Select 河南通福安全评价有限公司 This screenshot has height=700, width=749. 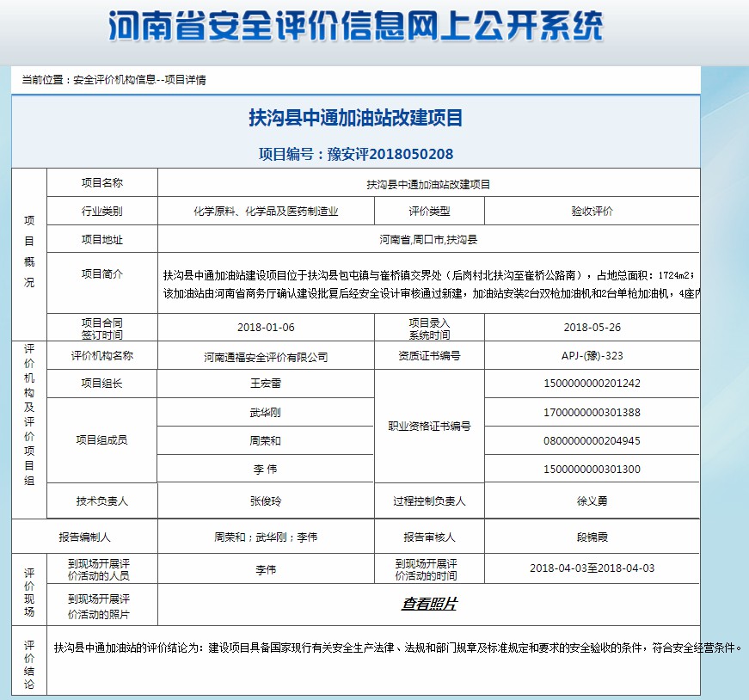[x=266, y=357]
